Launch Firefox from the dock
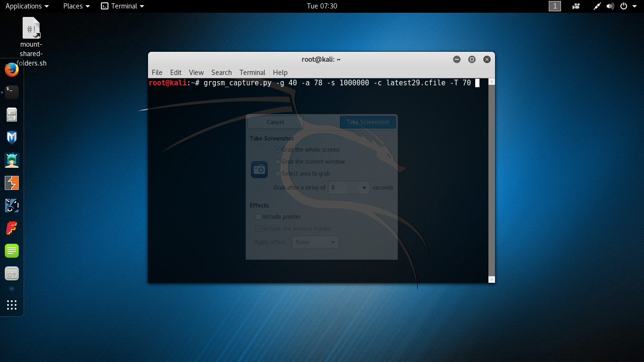The width and height of the screenshot is (644, 362). (12, 70)
